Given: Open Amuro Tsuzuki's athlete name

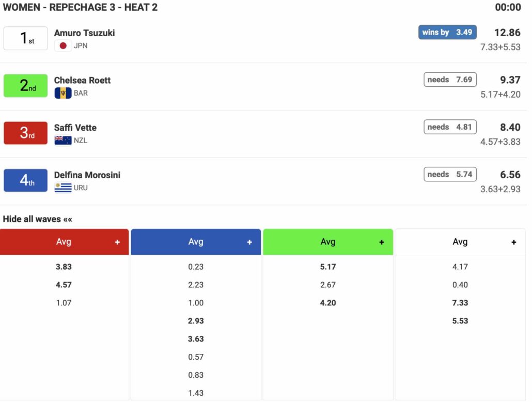Looking at the screenshot, I should pos(85,33).
